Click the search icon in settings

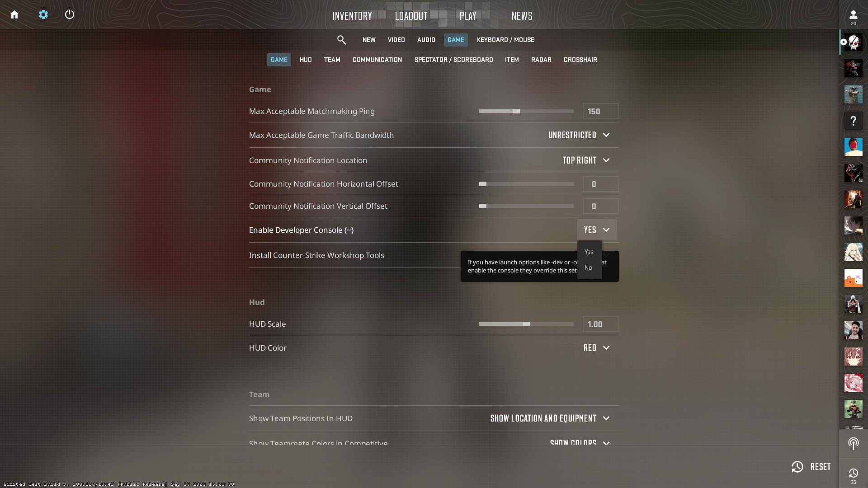coord(342,40)
